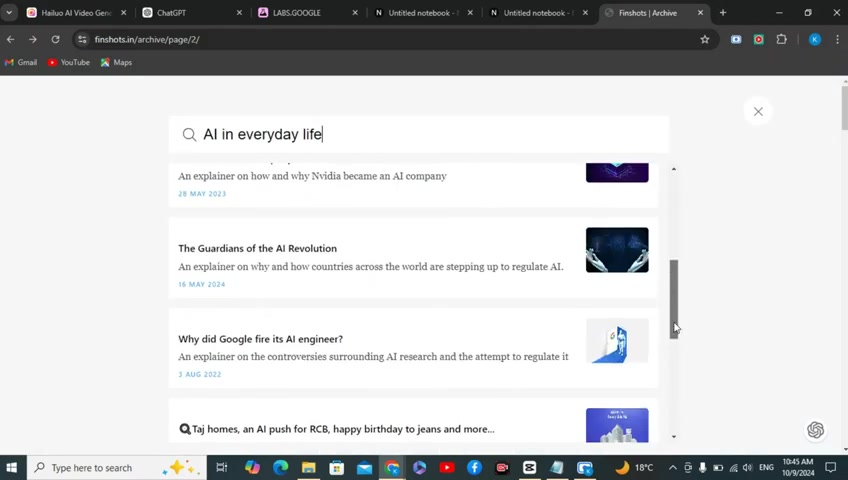This screenshot has height=480, width=848.
Task: Go forward in browser history
Action: [x=33, y=39]
